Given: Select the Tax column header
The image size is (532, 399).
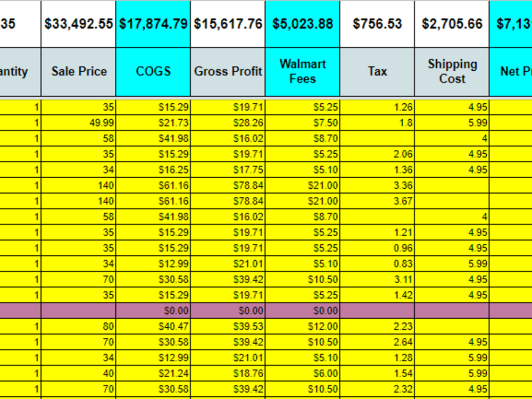Looking at the screenshot, I should coord(377,72).
